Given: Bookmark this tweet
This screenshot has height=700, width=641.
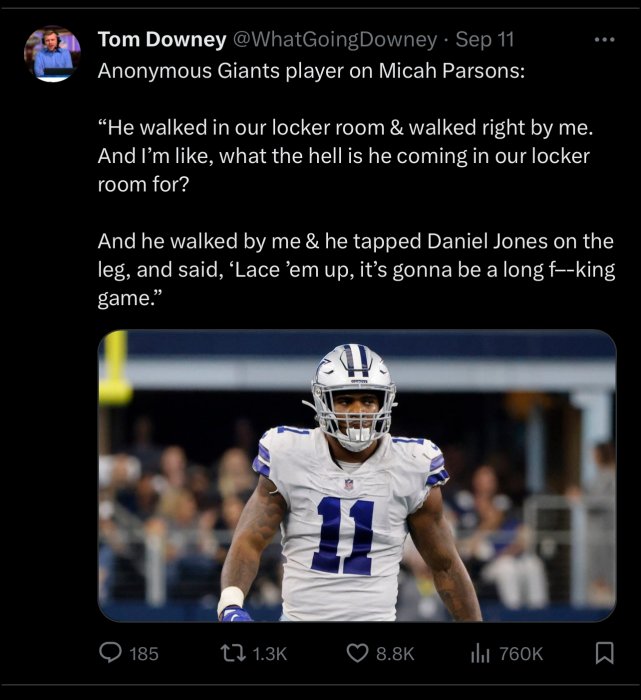Looking at the screenshot, I should pyautogui.click(x=604, y=653).
